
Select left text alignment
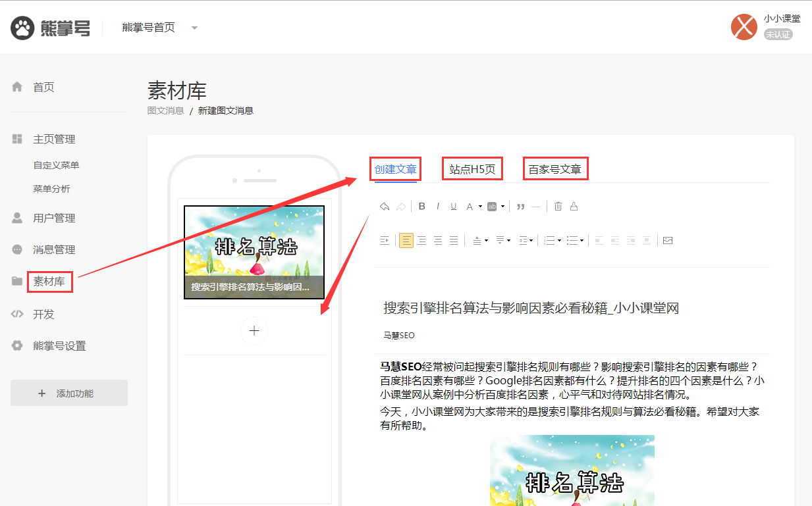(x=406, y=240)
